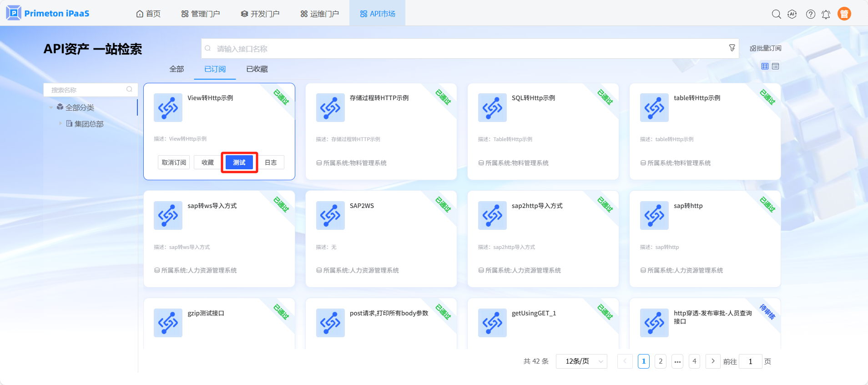Screen dimensions: 868x385
Task: Click 收藏 on View转Http示例 card
Action: click(207, 162)
